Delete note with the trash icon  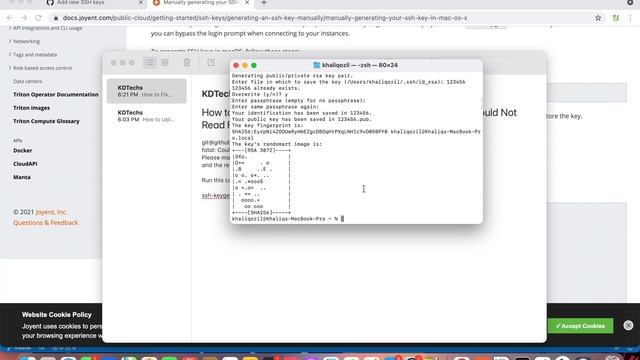tap(187, 62)
